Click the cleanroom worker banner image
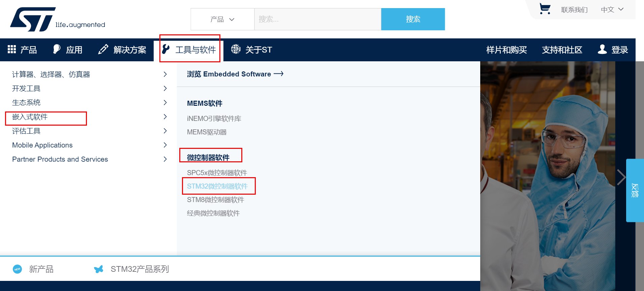This screenshot has width=644, height=291. (x=548, y=176)
